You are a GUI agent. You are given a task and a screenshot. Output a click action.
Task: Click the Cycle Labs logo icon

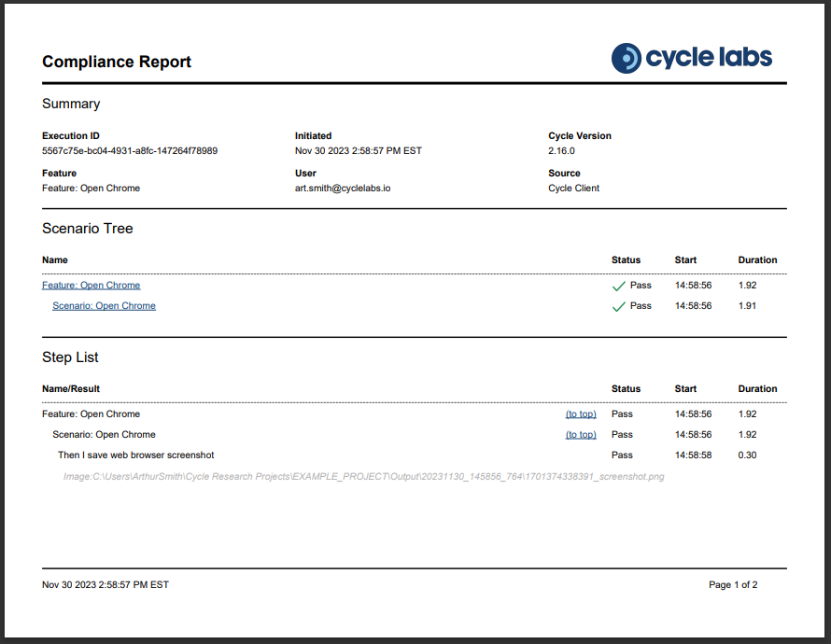tap(627, 58)
